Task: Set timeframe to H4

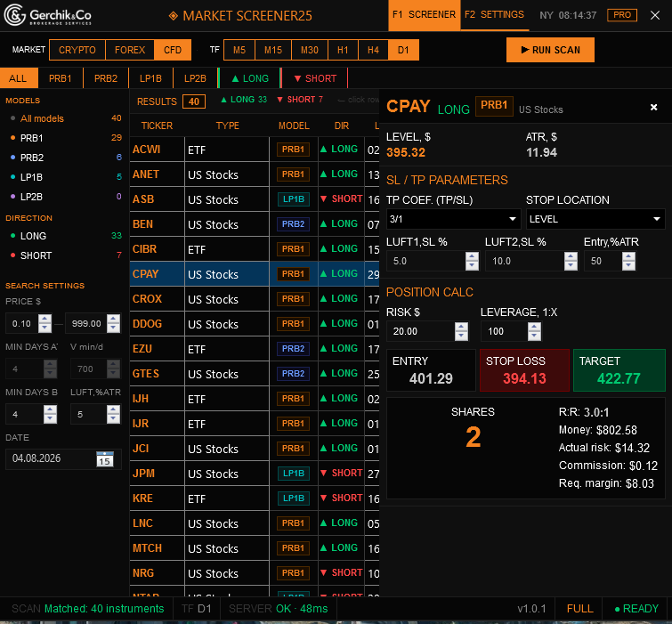Action: pyautogui.click(x=373, y=50)
